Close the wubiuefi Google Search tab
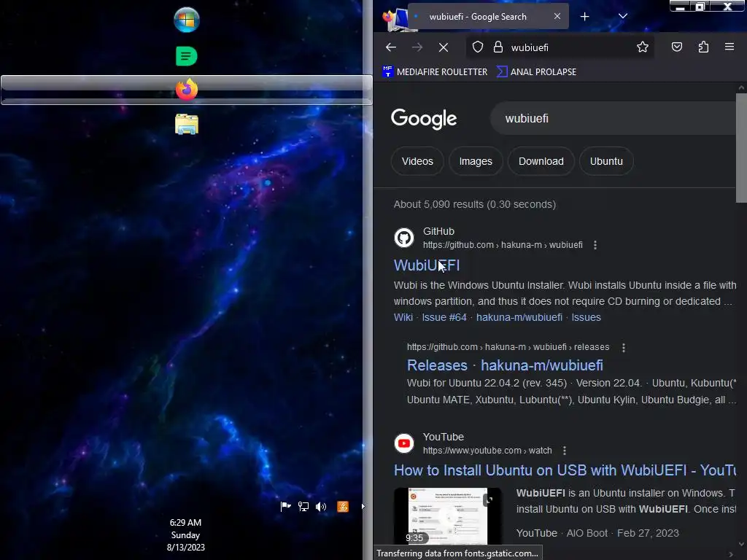 [557, 16]
